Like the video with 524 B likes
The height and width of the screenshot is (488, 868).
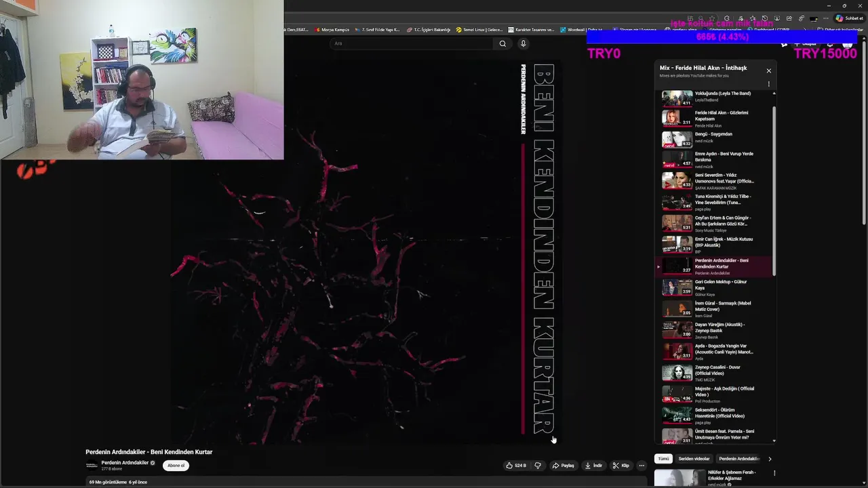click(515, 466)
